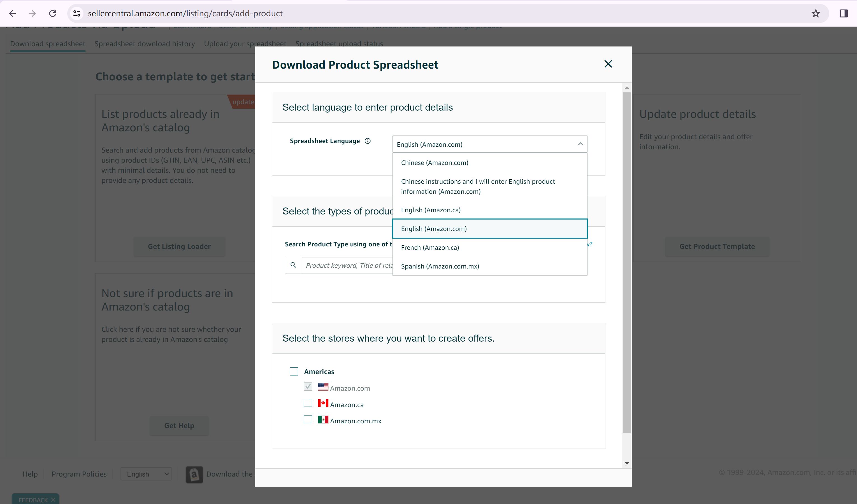Viewport: 857px width, 504px height.
Task: Click Download the app footer text
Action: coord(230,474)
